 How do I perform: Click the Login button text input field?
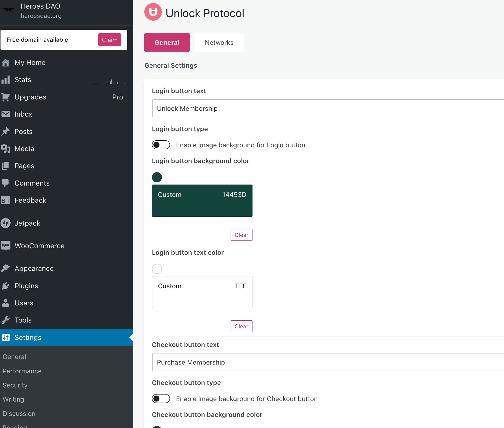tap(328, 108)
